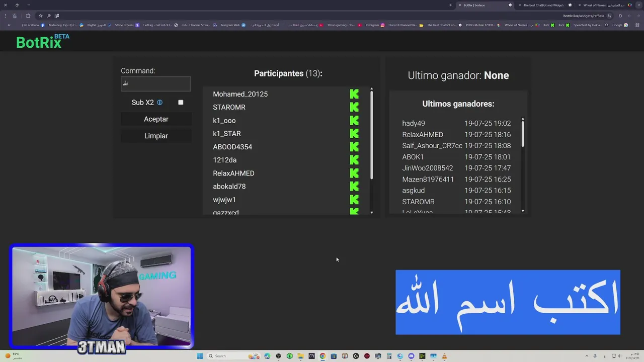Click the Ultimos ganadores scroll-down arrow
The width and height of the screenshot is (644, 362).
coord(523,211)
